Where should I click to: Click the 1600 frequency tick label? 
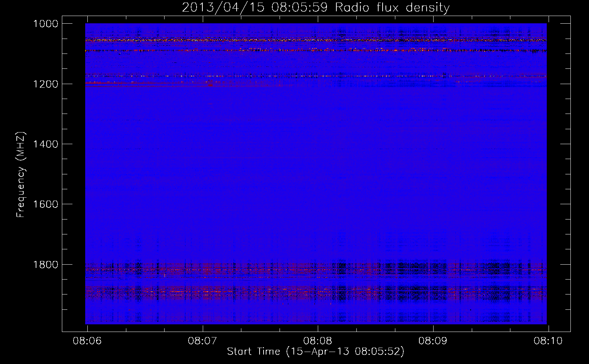(x=46, y=204)
